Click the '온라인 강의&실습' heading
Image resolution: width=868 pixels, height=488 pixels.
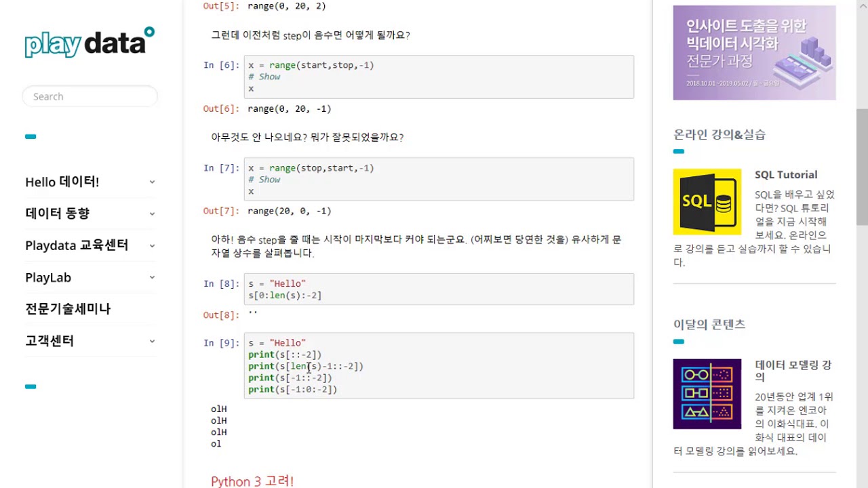coord(719,134)
